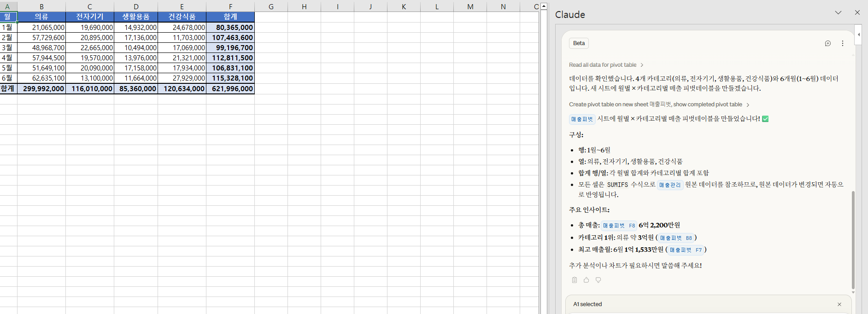Click the 매출관리 sheet reference chip

[669, 185]
